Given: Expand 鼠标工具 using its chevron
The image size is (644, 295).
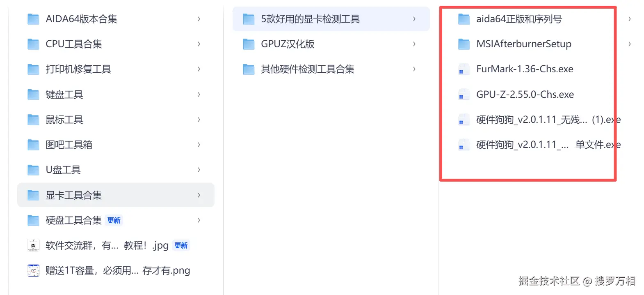Looking at the screenshot, I should pyautogui.click(x=199, y=120).
